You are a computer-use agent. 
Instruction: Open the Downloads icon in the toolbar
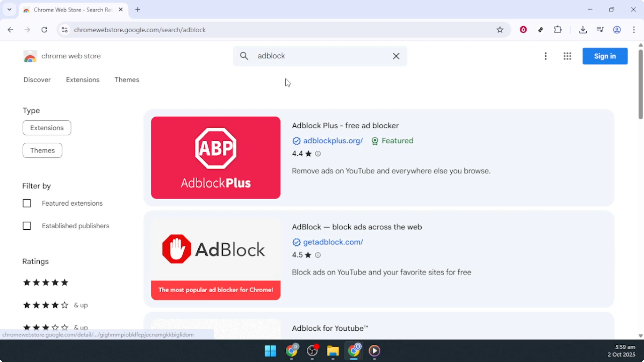coord(583,30)
